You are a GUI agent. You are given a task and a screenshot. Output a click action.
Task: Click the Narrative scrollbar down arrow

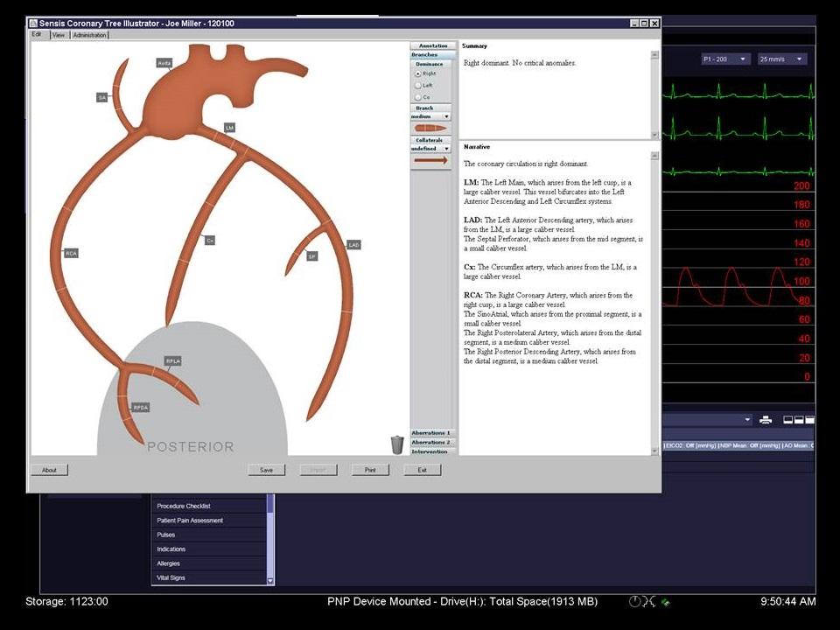coord(654,451)
